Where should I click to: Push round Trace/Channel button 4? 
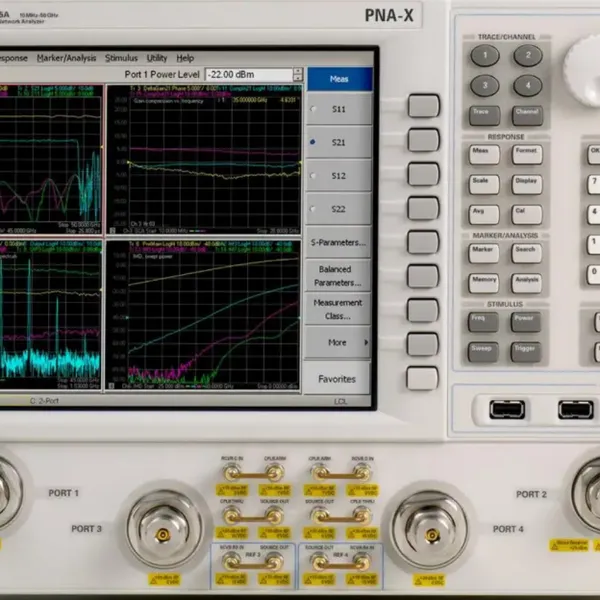pos(528,85)
